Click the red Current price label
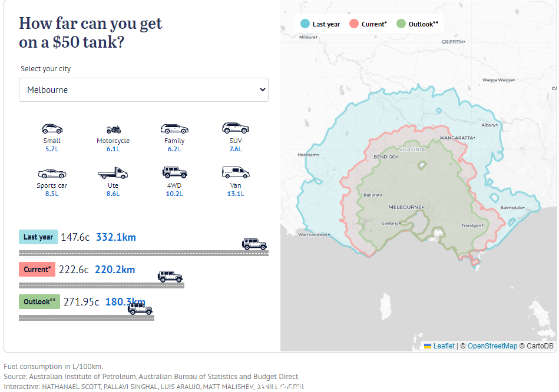 click(37, 270)
